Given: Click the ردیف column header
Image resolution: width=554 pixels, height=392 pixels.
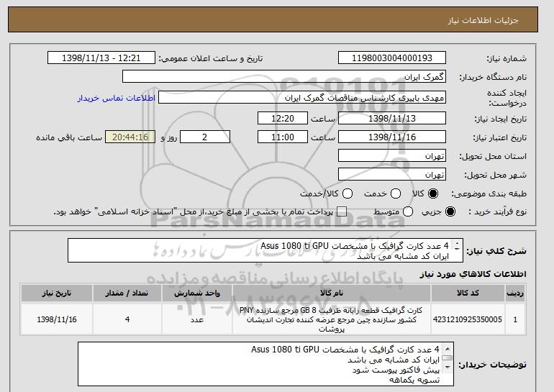Looking at the screenshot, I should pyautogui.click(x=515, y=293).
